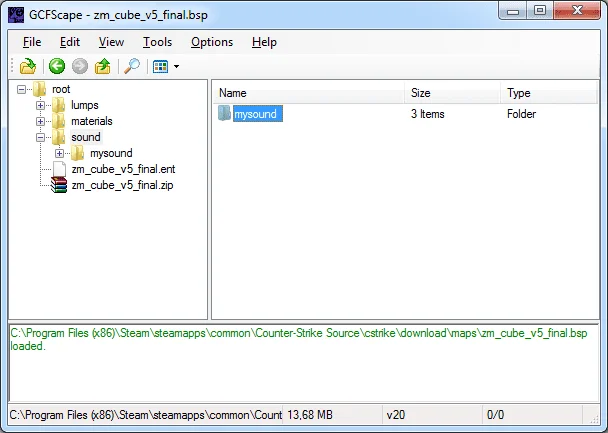Open the File menu
This screenshot has width=608, height=433.
point(32,42)
